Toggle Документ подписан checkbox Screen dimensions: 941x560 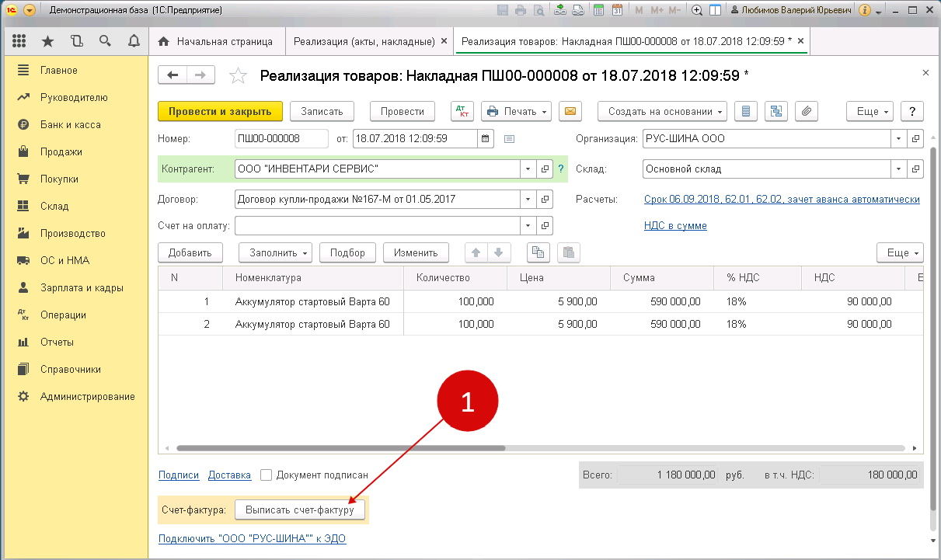[x=267, y=475]
